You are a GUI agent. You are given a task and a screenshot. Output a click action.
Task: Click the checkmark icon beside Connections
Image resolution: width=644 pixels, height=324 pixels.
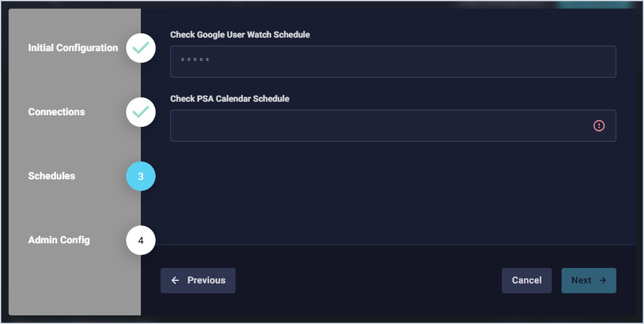coord(141,112)
